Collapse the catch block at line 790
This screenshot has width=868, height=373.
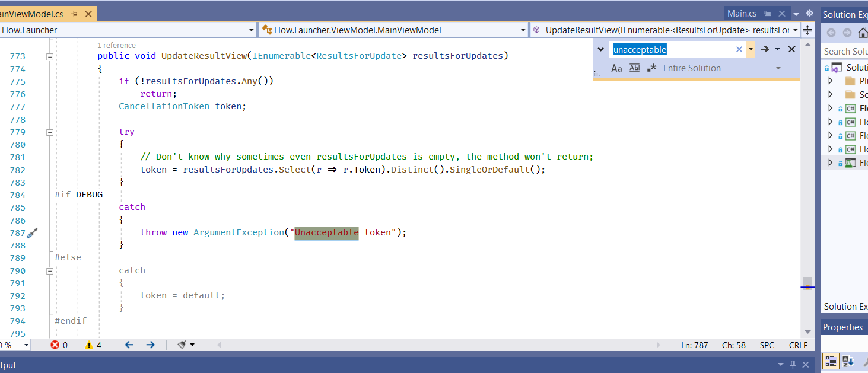coord(50,270)
